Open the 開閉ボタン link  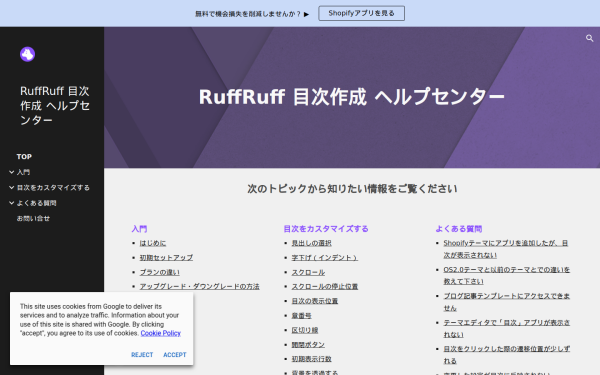click(308, 344)
